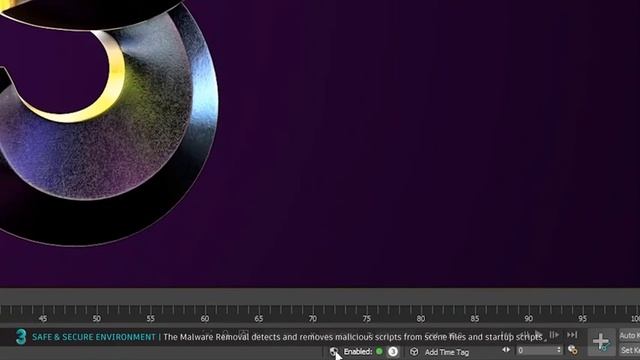Viewport: 640px width, 360px height.
Task: Click the left-right arrows beside frame field
Action: (506, 350)
